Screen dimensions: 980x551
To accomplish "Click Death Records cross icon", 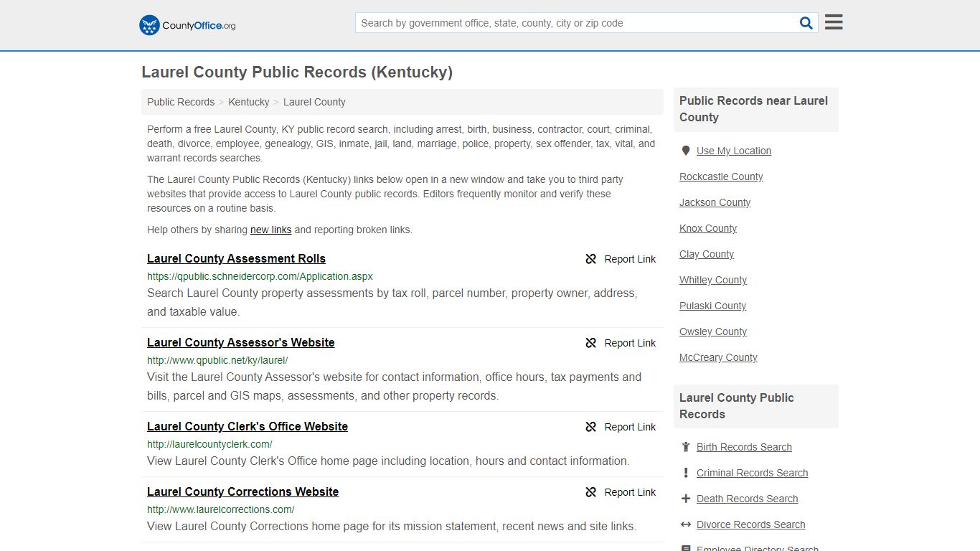I will 686,499.
